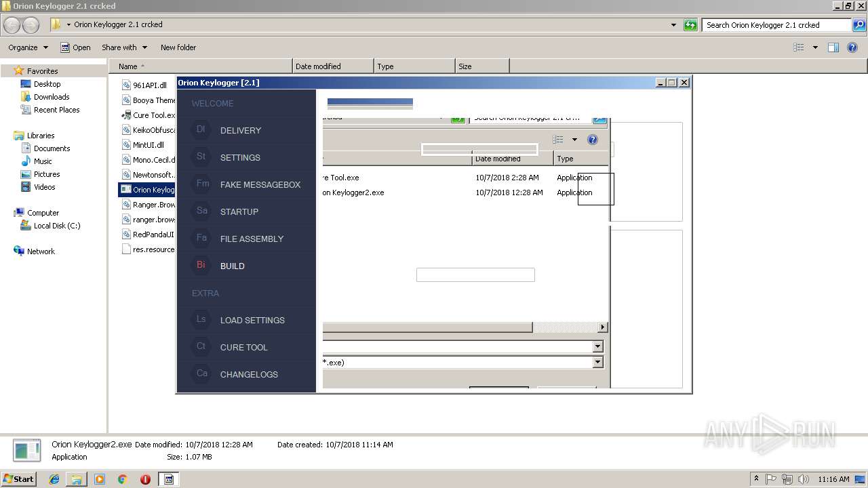This screenshot has height=488, width=868.
Task: Open the Start menu
Action: [19, 479]
